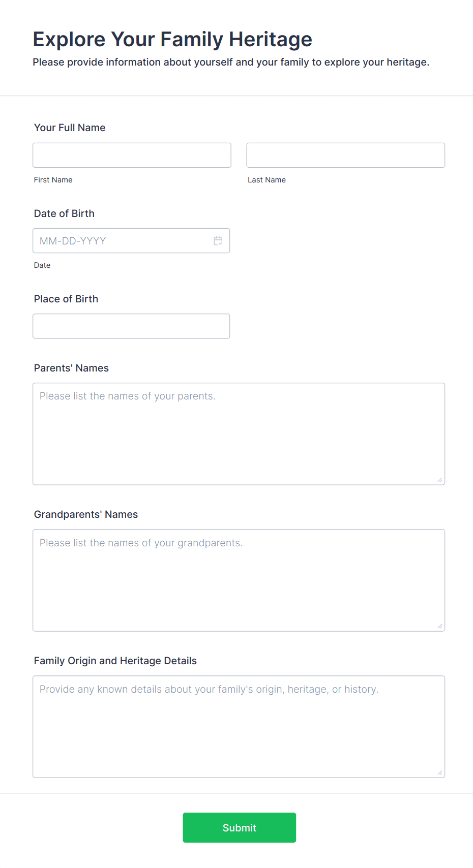Click the "Family Origin and Heritage Details" label

tap(115, 661)
